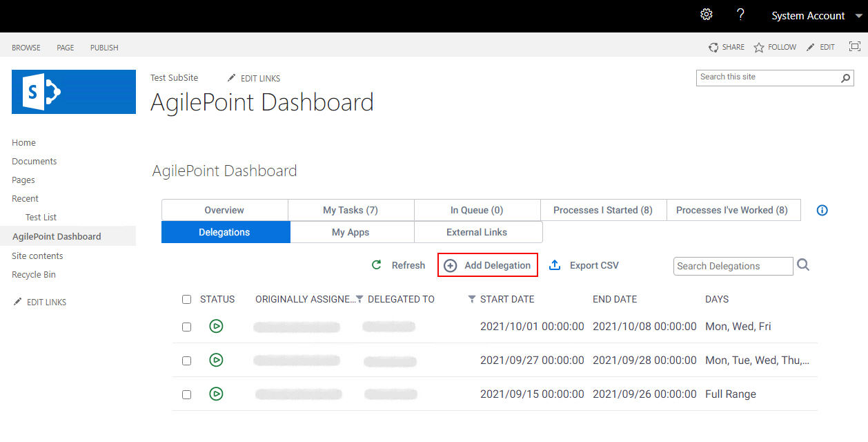Open AgilePoint Dashboard in the sidebar
Image resolution: width=868 pixels, height=442 pixels.
[57, 236]
